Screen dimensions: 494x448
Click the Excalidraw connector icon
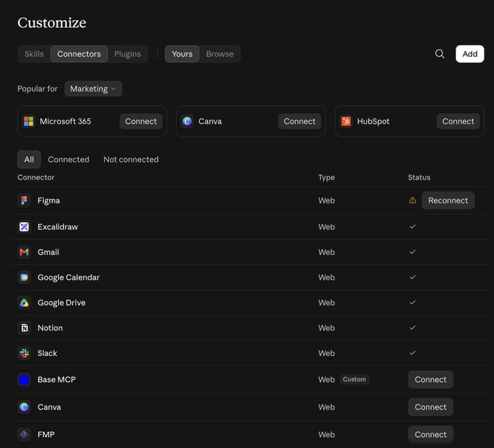[24, 227]
